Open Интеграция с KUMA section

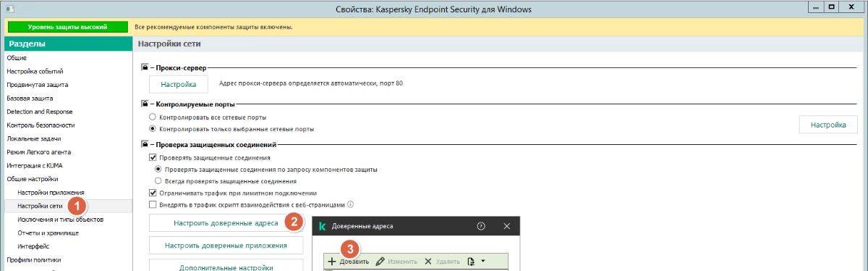(34, 165)
